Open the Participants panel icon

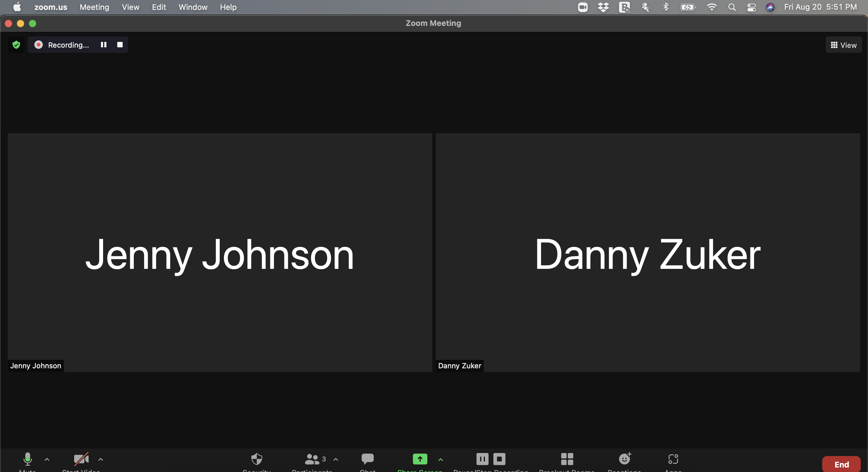click(312, 459)
